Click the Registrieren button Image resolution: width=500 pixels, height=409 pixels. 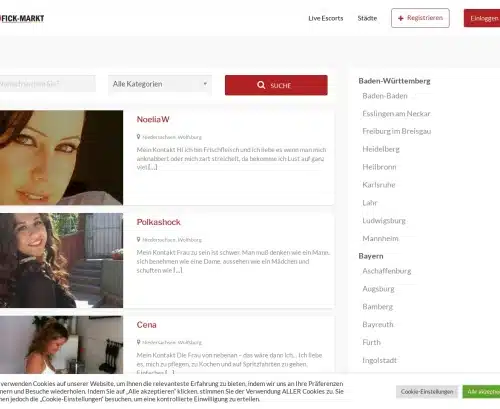[x=420, y=18]
